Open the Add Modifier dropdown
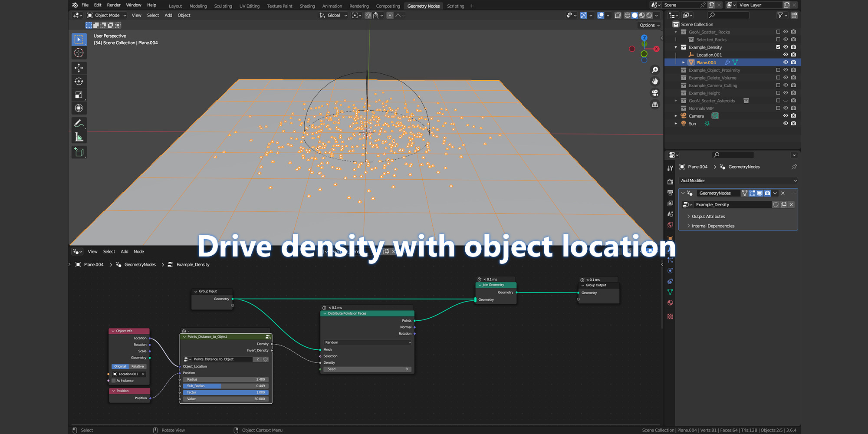 click(738, 181)
